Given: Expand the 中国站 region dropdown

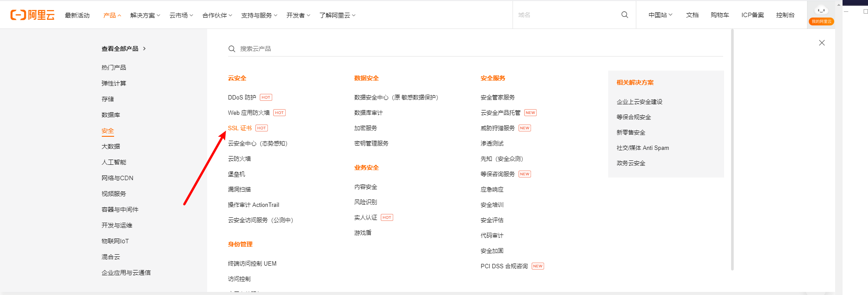Looking at the screenshot, I should tap(660, 15).
